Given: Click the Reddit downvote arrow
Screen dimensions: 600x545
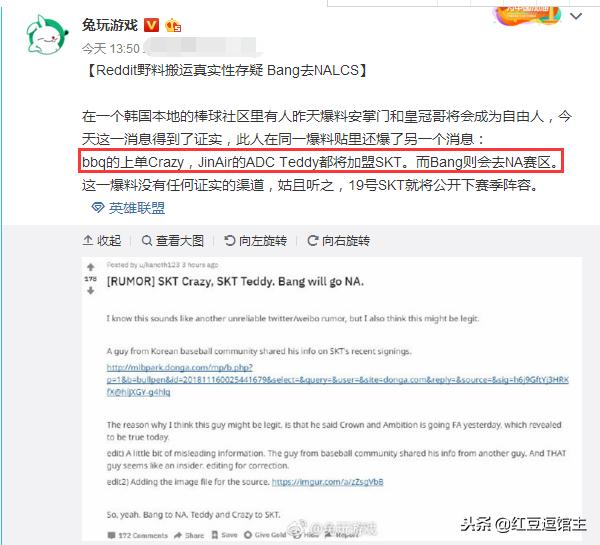Looking at the screenshot, I should (x=90, y=291).
